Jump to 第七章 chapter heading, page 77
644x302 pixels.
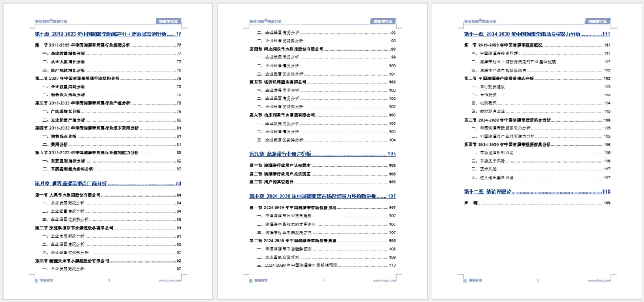click(x=108, y=34)
